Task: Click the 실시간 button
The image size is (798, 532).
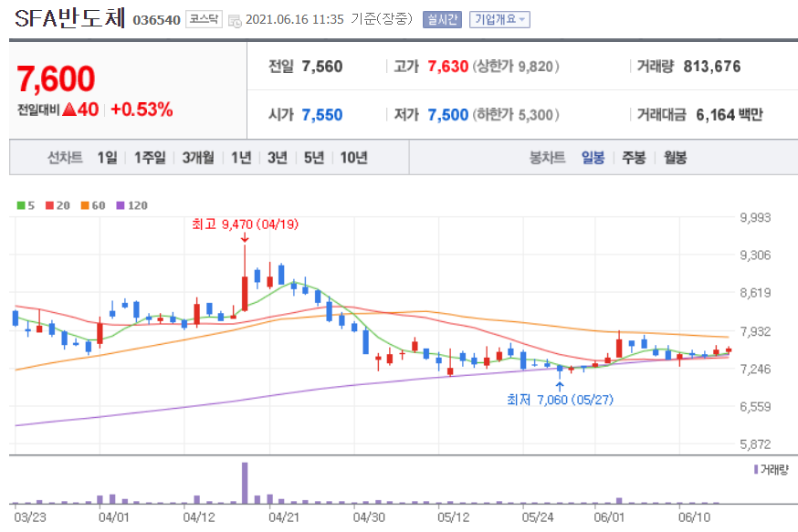Action: pyautogui.click(x=442, y=19)
